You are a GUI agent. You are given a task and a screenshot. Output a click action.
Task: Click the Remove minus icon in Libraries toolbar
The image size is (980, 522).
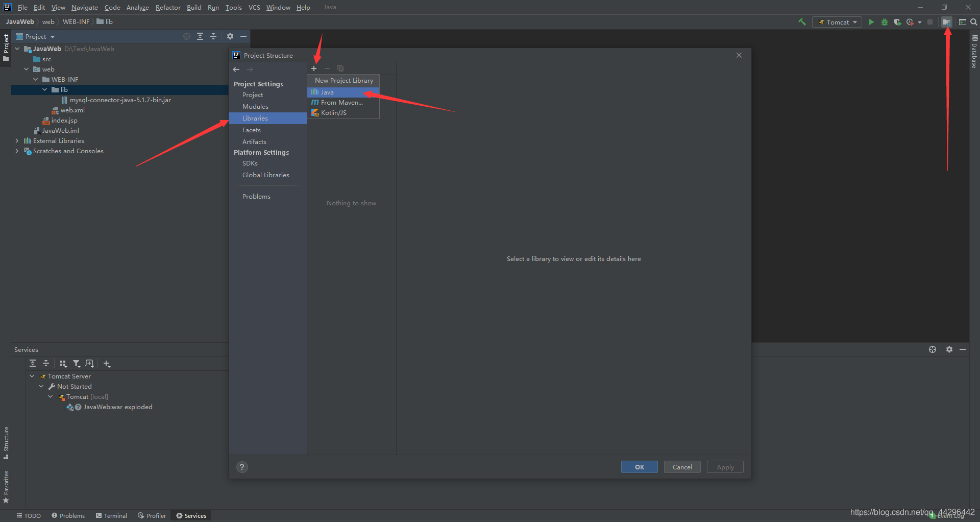pos(327,68)
